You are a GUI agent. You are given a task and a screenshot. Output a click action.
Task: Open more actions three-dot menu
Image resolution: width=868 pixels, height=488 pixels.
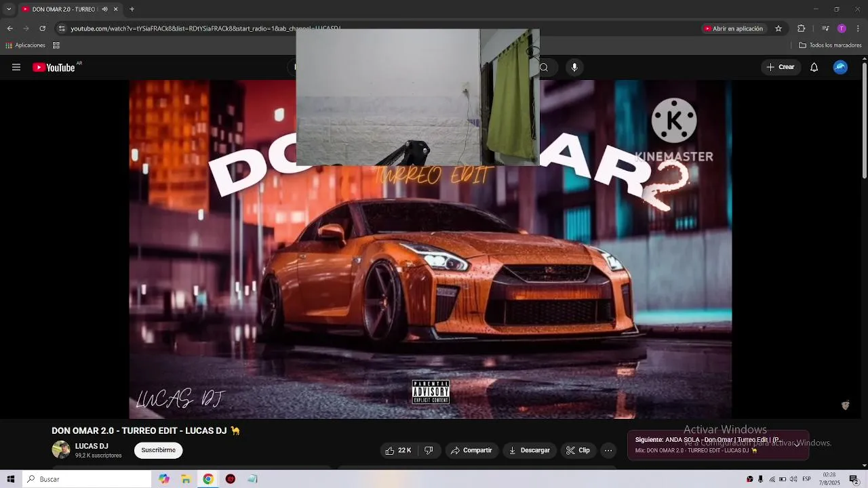point(608,450)
